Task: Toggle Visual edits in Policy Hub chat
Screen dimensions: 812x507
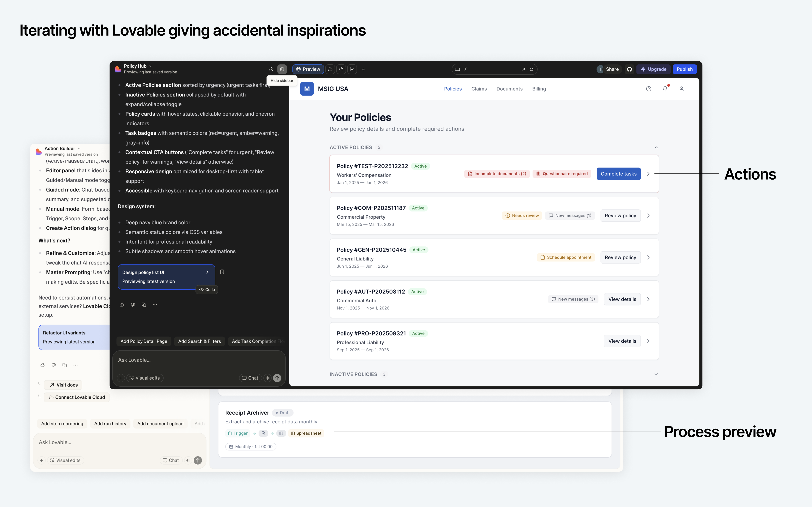Action: pos(145,378)
